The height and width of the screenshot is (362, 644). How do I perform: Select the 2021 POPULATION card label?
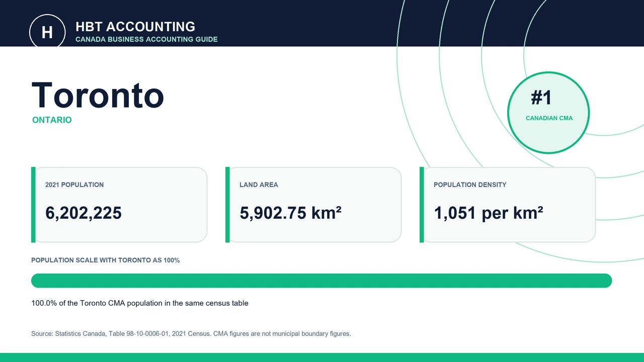click(x=74, y=185)
